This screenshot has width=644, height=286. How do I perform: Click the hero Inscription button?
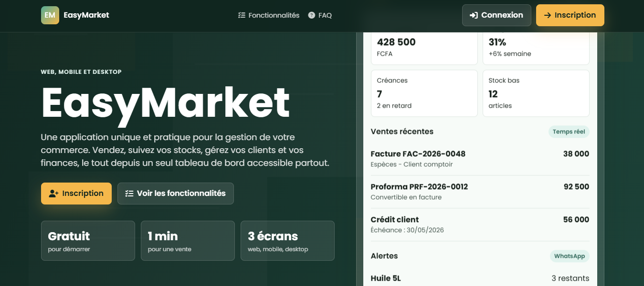point(76,194)
